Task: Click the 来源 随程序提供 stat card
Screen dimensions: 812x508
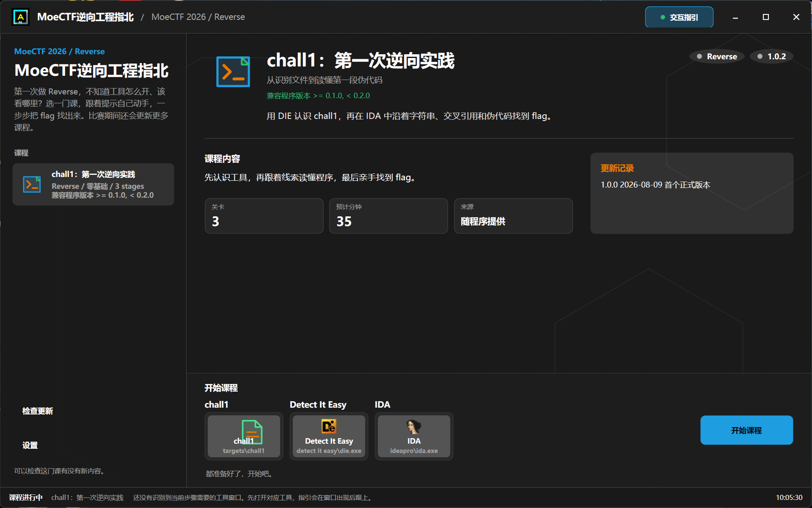Action: click(513, 216)
